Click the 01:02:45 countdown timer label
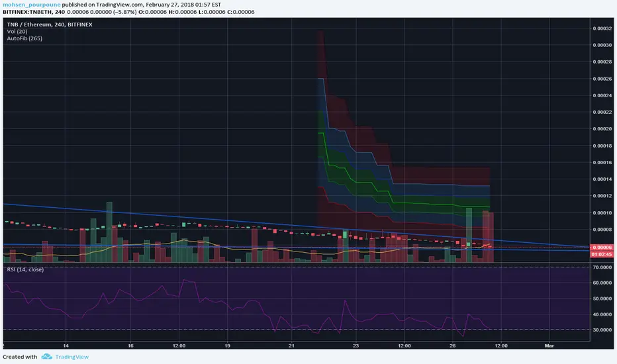Viewport: 617px width, 364px height. tap(602, 254)
